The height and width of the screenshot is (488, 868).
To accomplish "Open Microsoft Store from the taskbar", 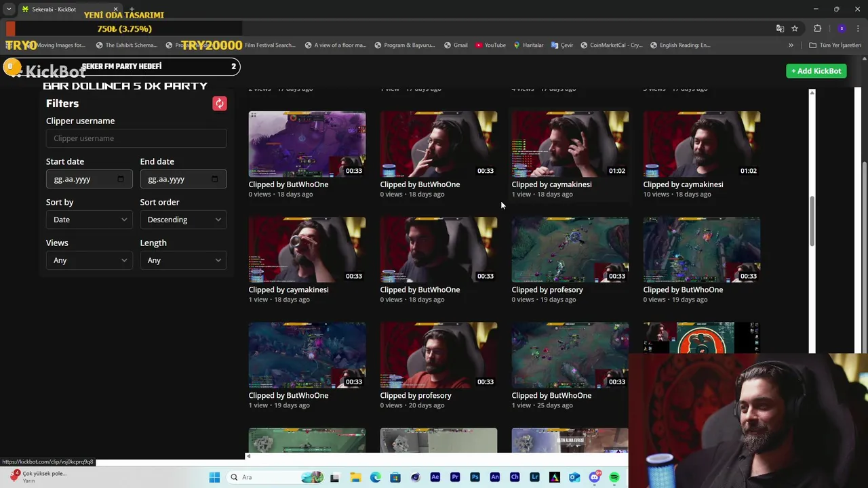I will tap(395, 477).
